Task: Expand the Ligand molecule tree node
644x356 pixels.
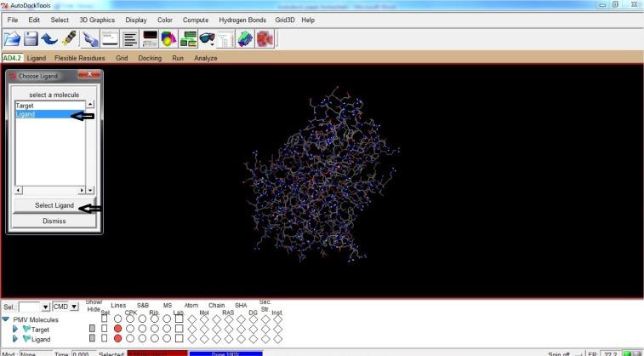Action: point(15,339)
